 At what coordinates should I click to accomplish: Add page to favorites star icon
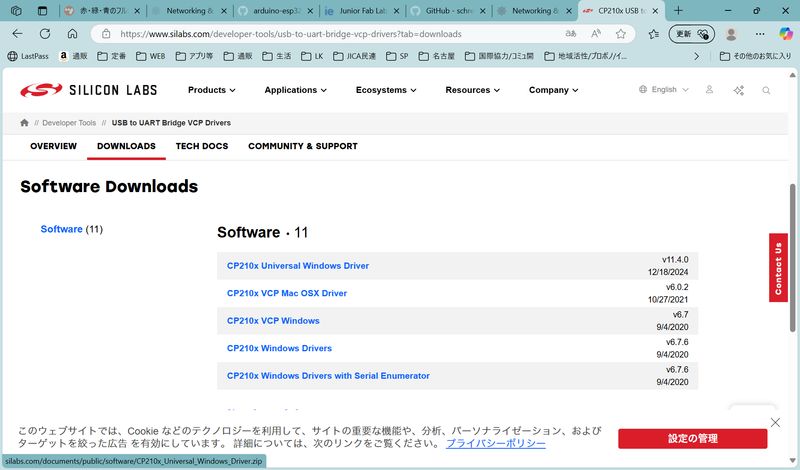tap(620, 34)
